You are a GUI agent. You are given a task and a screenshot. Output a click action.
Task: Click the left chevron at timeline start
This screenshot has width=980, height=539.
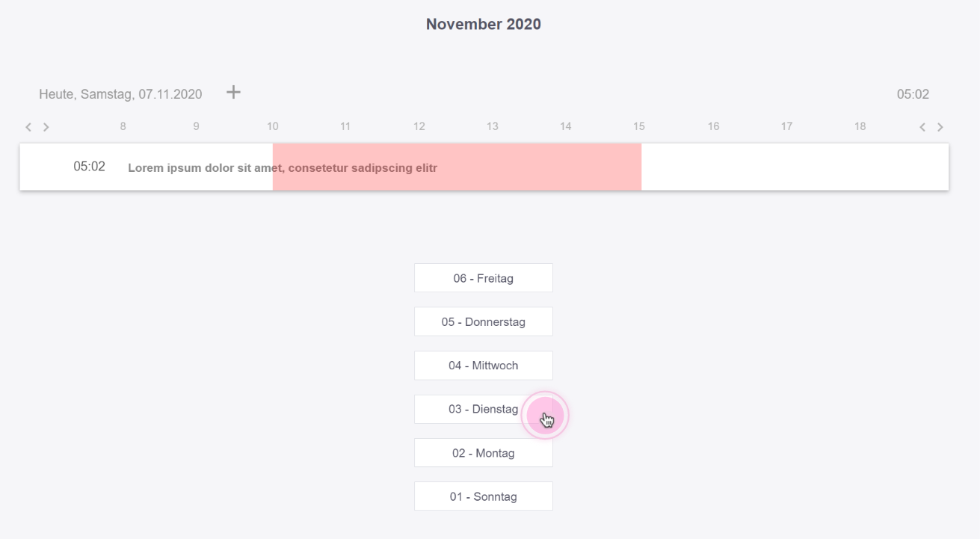(x=28, y=127)
